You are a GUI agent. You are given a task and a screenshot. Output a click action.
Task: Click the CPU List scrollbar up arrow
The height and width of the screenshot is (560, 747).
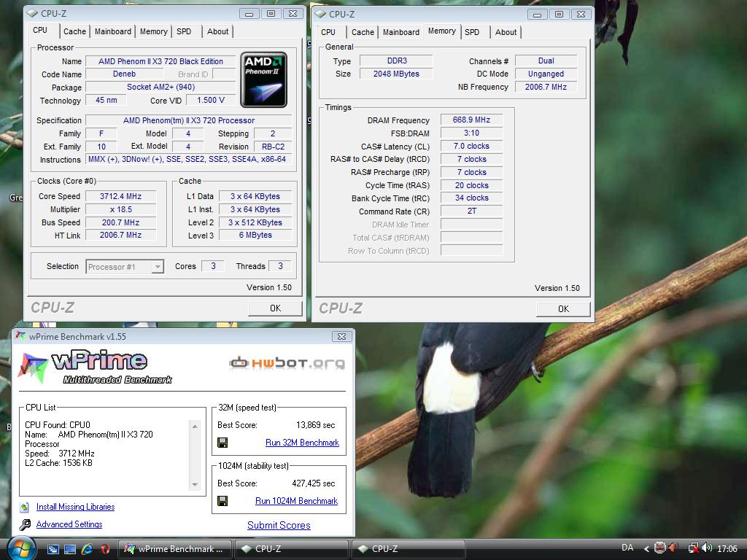click(195, 426)
